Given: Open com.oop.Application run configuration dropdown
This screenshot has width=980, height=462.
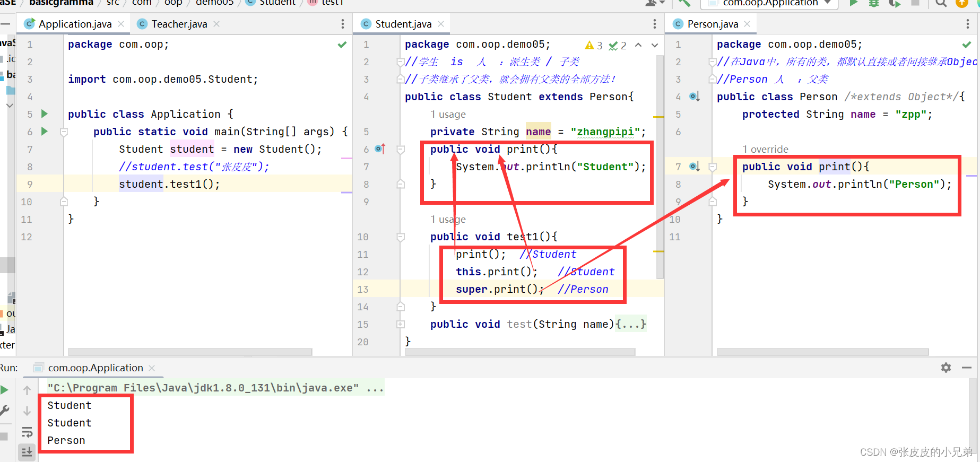Looking at the screenshot, I should tap(769, 3).
